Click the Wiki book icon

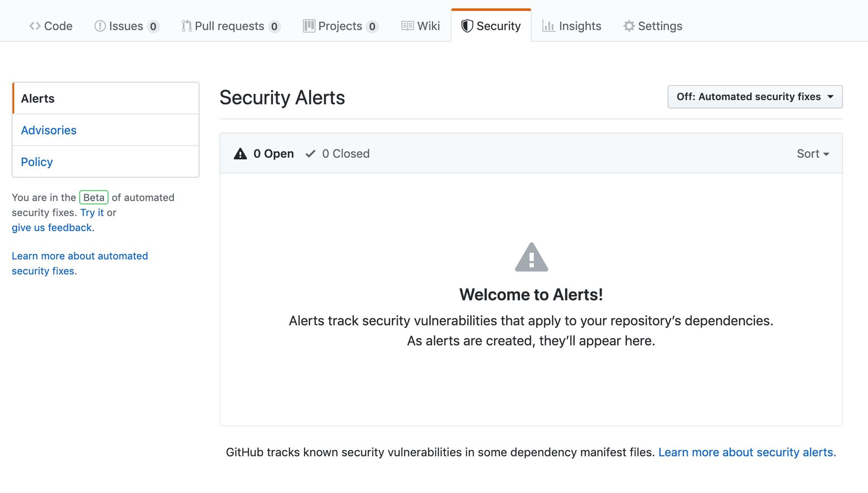pyautogui.click(x=407, y=26)
